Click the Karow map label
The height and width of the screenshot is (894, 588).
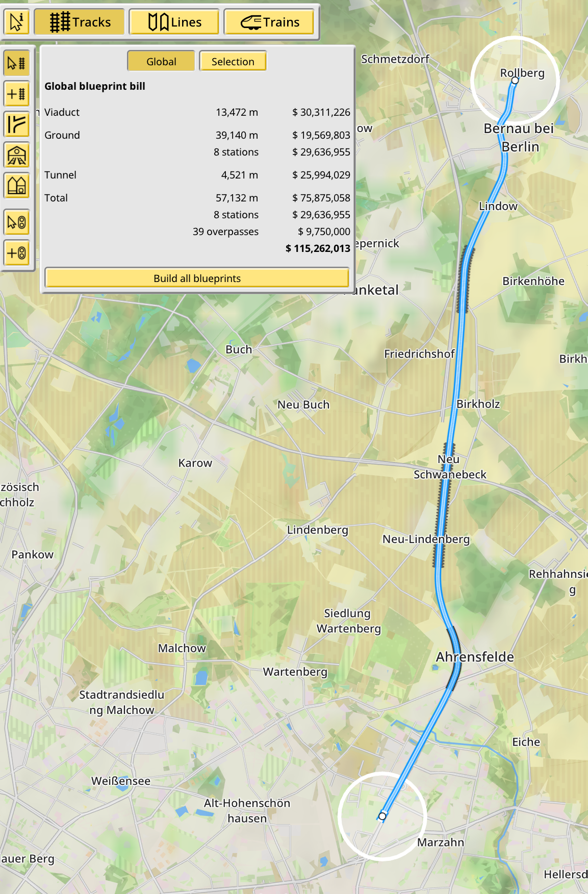195,463
